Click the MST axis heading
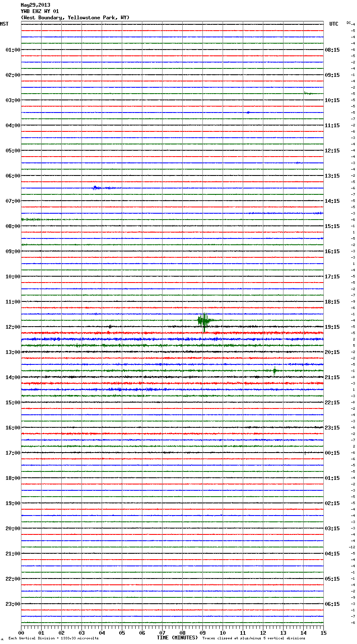357x644 pixels. 5,24
